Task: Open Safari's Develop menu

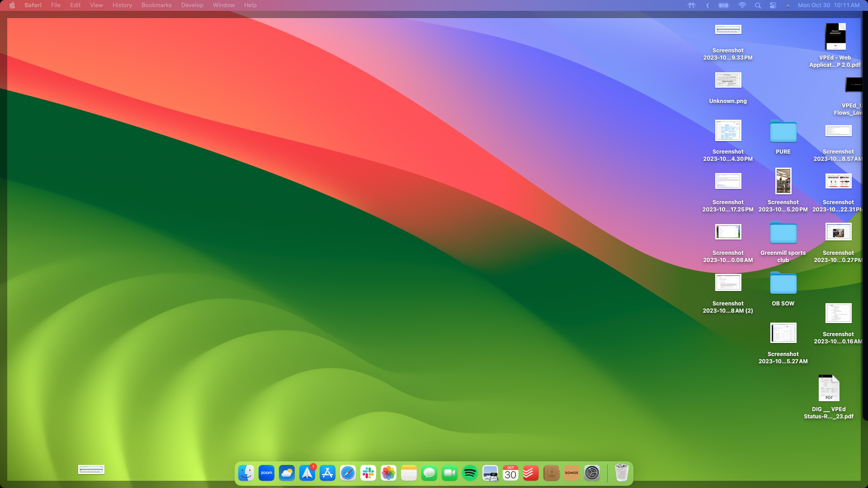Action: [192, 5]
